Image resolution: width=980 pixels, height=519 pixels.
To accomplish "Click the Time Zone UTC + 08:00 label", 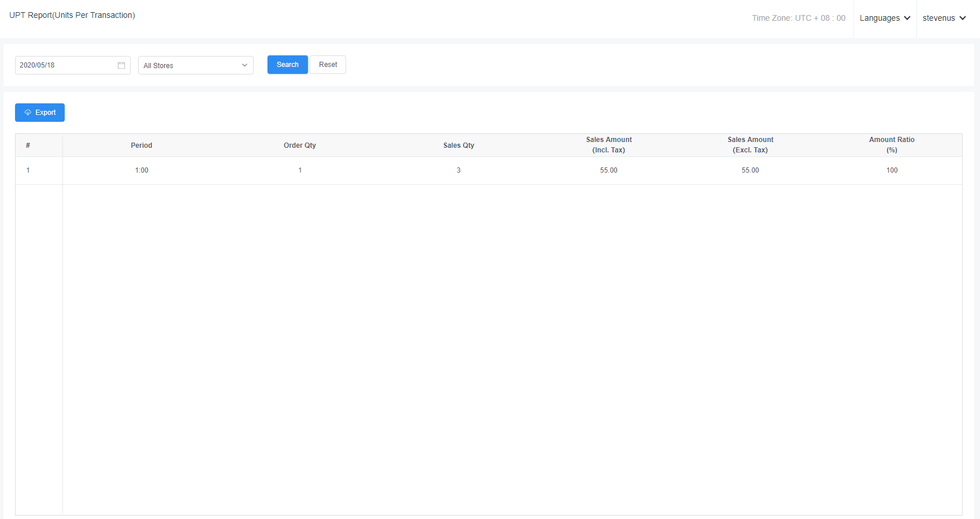I will coord(798,18).
